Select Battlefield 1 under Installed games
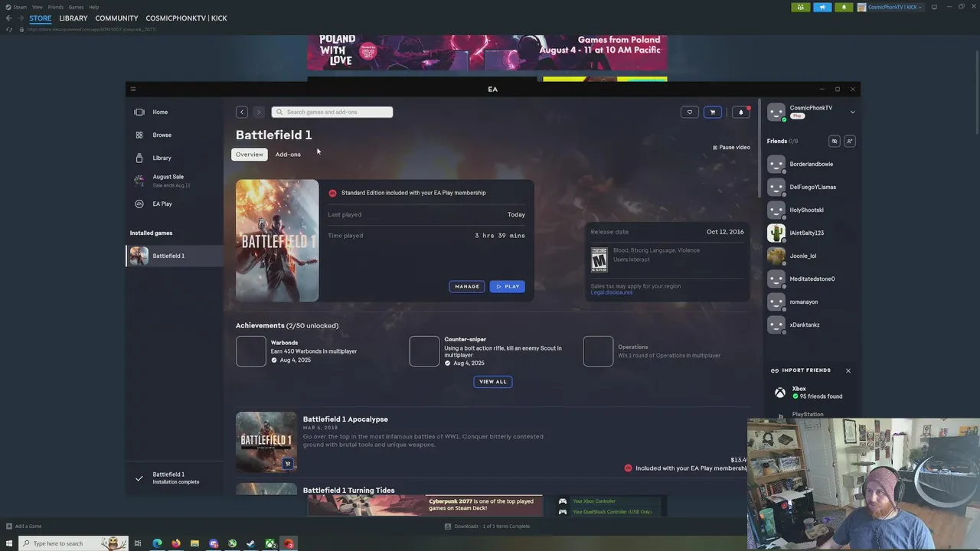 point(175,256)
